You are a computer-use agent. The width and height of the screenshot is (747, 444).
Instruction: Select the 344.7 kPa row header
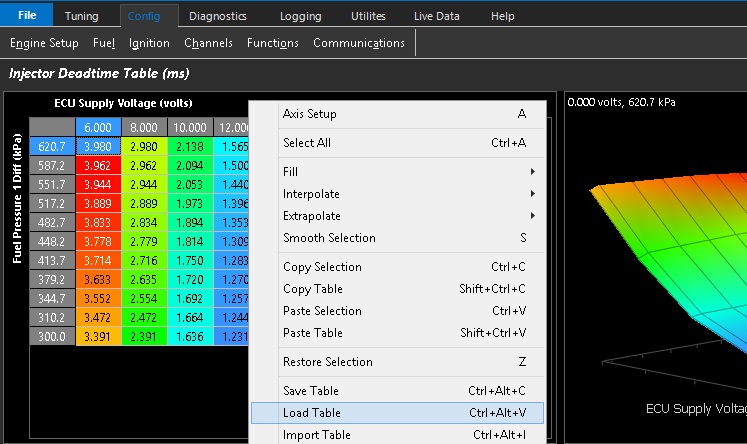pyautogui.click(x=52, y=299)
